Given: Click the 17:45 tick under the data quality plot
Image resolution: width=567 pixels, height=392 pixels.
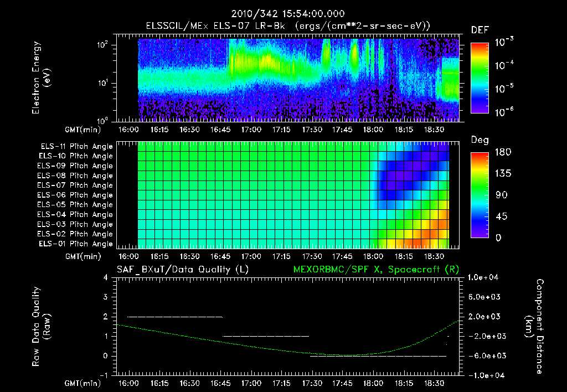Looking at the screenshot, I should pos(342,383).
